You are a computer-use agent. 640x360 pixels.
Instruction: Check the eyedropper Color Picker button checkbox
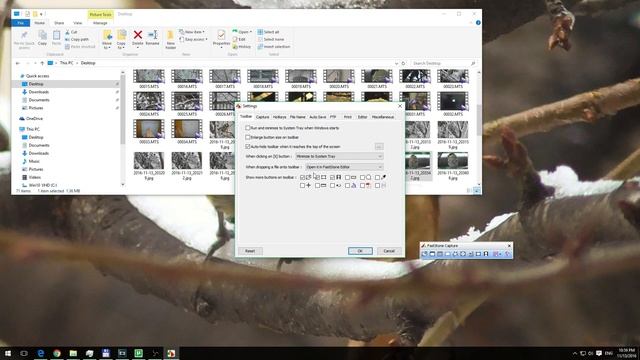(378, 178)
